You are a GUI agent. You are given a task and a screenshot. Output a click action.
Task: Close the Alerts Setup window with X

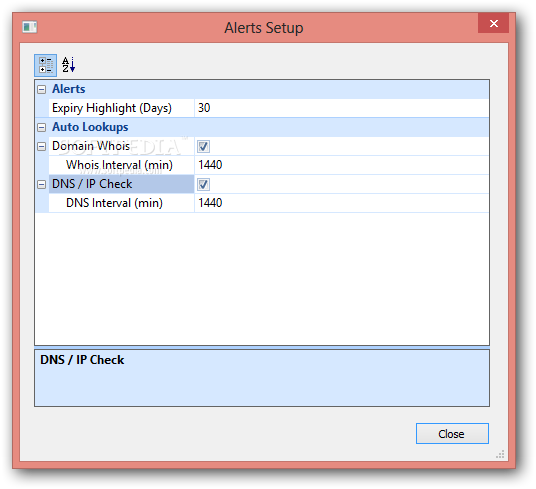point(493,23)
